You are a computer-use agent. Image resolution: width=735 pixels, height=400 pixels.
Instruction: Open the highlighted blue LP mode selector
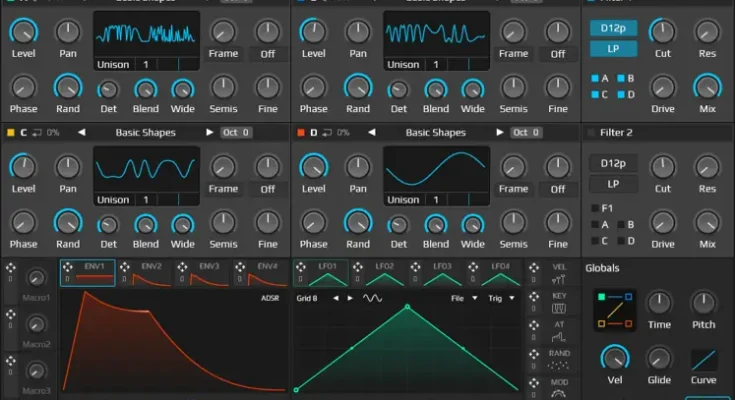(x=613, y=49)
